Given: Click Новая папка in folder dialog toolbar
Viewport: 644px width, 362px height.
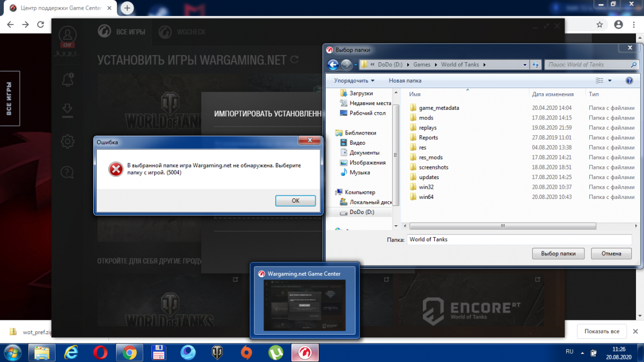Looking at the screenshot, I should click(405, 80).
